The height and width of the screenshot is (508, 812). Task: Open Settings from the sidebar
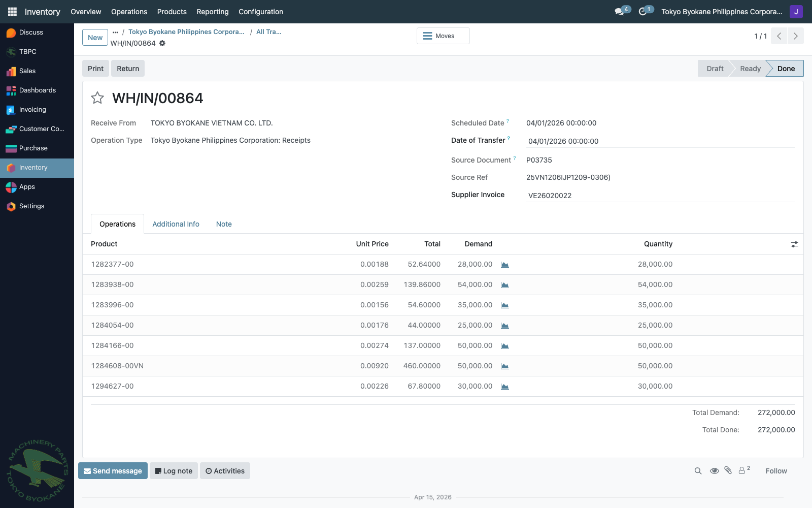pyautogui.click(x=37, y=206)
